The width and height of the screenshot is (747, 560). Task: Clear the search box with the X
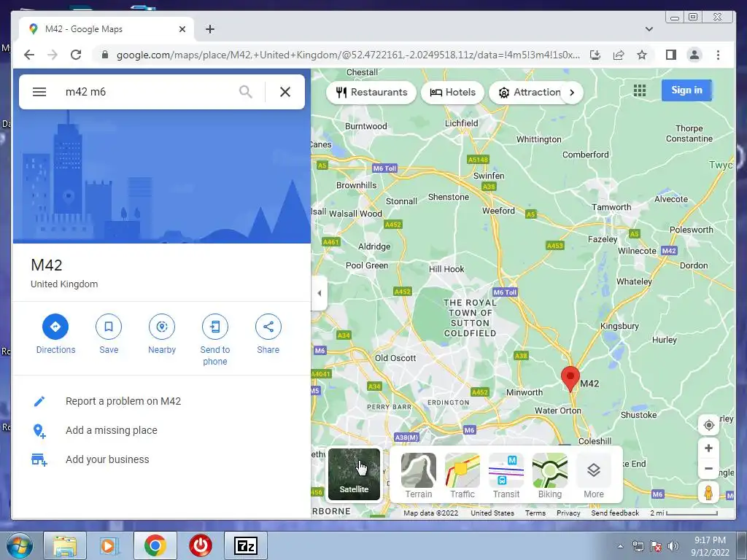tap(285, 92)
